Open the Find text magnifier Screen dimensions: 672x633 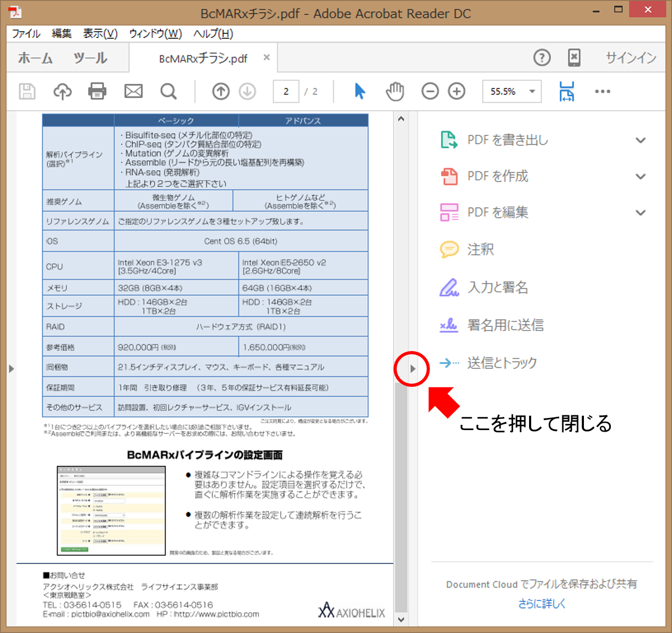click(169, 92)
